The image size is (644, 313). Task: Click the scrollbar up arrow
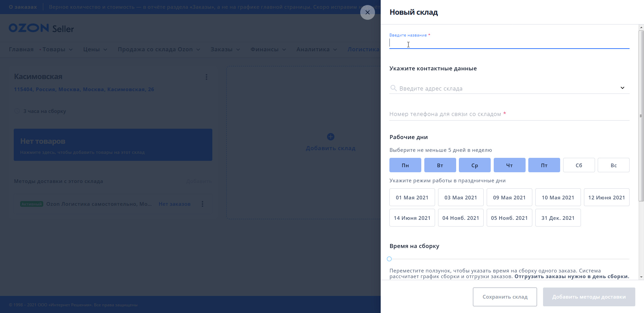pos(641,27)
